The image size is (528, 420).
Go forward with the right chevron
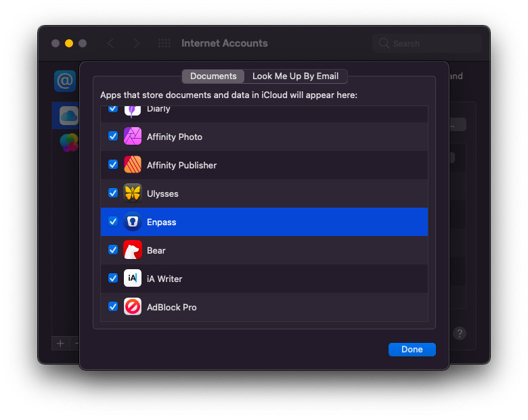point(136,43)
